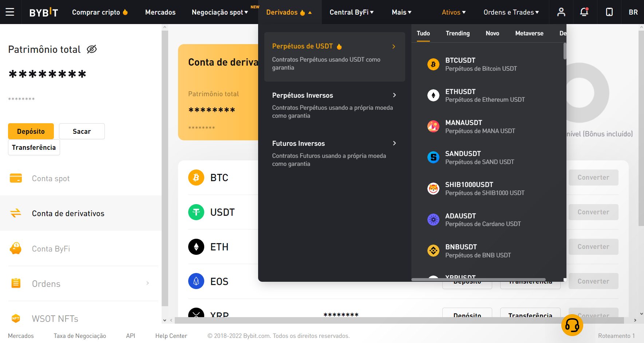This screenshot has width=644, height=343.
Task: Click the Converter button in BTC row
Action: click(x=593, y=178)
